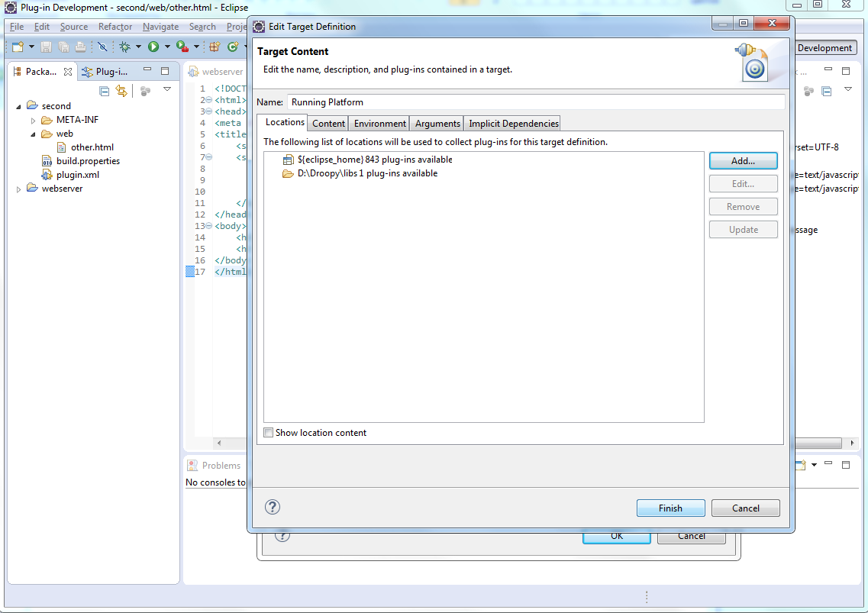Open the Source menu
This screenshot has height=613, width=868.
pos(73,27)
